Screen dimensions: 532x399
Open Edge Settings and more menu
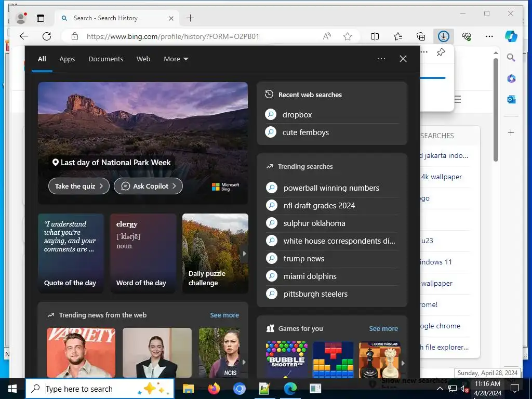coord(489,36)
